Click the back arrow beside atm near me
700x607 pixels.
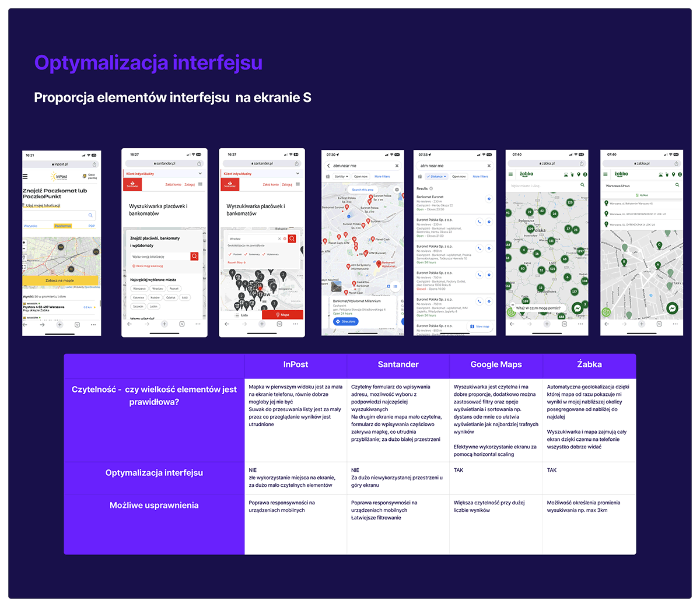tap(328, 166)
